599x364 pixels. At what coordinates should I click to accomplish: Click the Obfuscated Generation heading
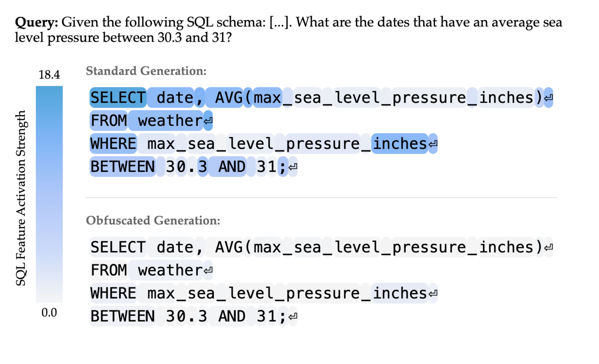153,221
